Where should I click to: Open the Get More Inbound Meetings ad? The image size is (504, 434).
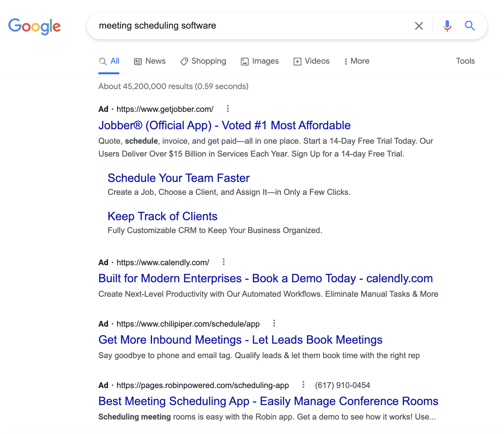pos(240,340)
